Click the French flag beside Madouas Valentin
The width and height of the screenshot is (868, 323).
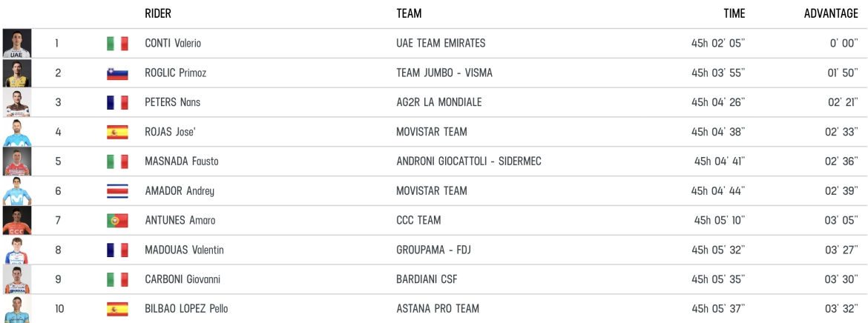pyautogui.click(x=117, y=250)
